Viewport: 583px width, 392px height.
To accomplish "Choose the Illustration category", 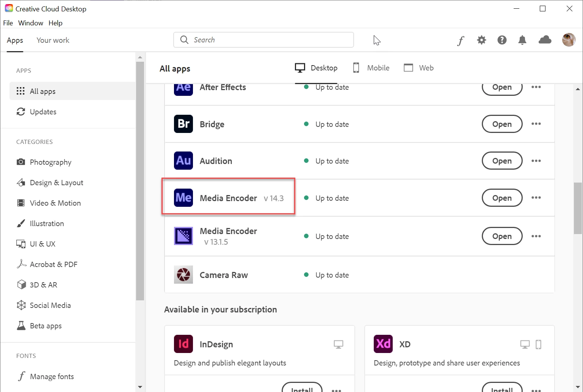I will [x=40, y=223].
